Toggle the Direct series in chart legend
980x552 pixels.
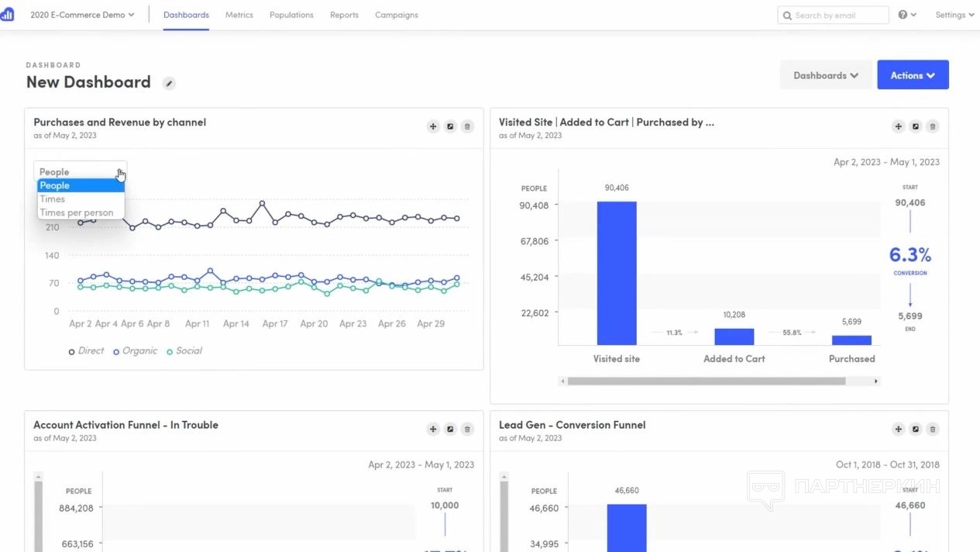click(86, 351)
